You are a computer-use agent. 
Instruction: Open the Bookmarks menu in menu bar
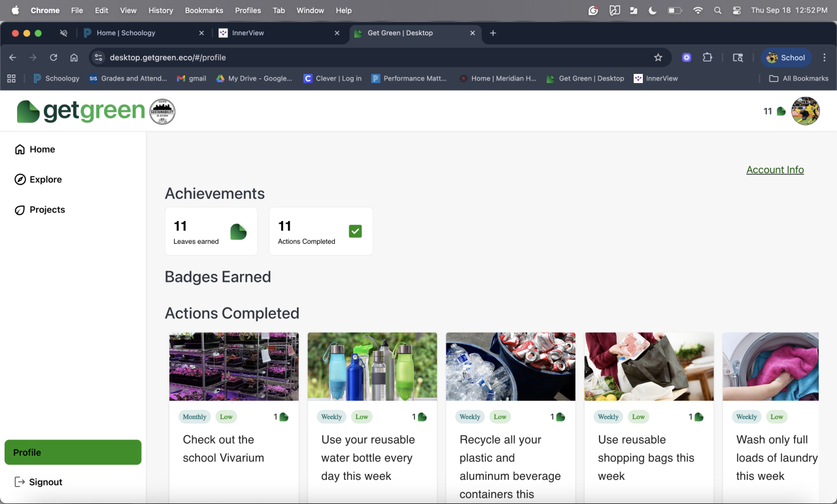(203, 10)
